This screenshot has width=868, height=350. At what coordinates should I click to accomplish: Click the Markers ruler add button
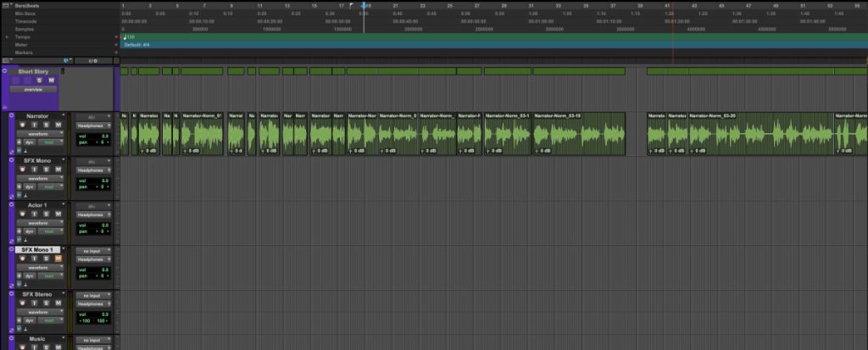click(116, 53)
